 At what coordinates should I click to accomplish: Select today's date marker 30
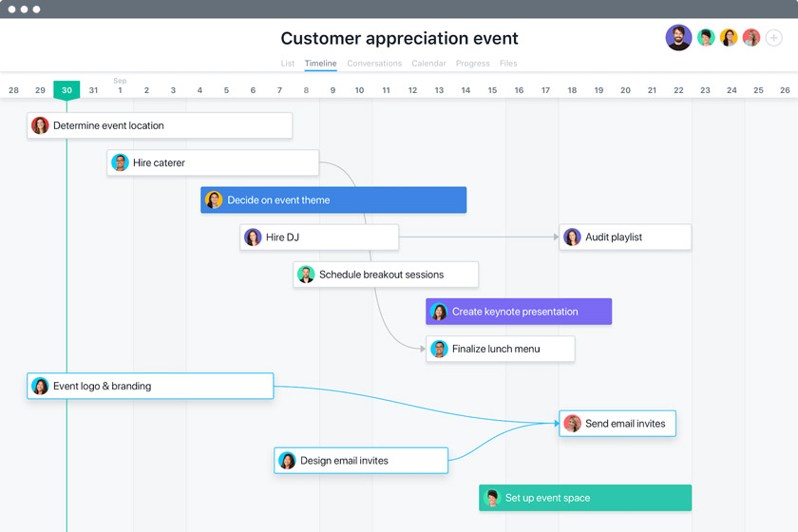(x=66, y=90)
